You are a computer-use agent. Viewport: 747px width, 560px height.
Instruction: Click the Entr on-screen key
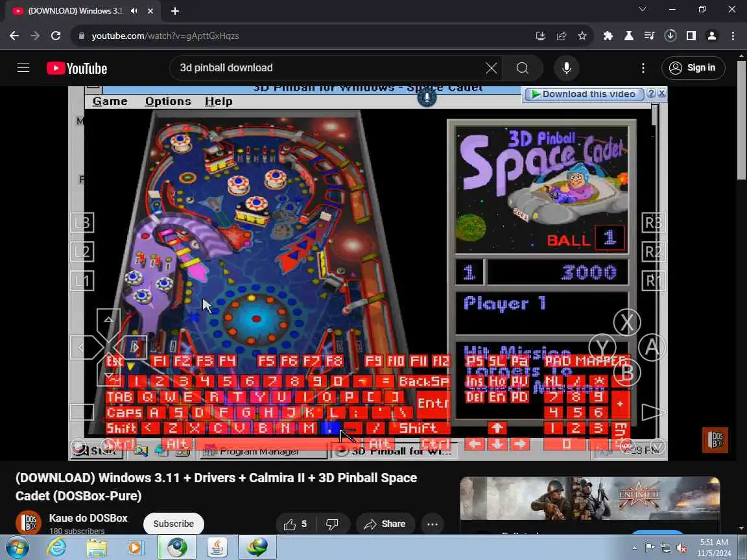pyautogui.click(x=433, y=403)
